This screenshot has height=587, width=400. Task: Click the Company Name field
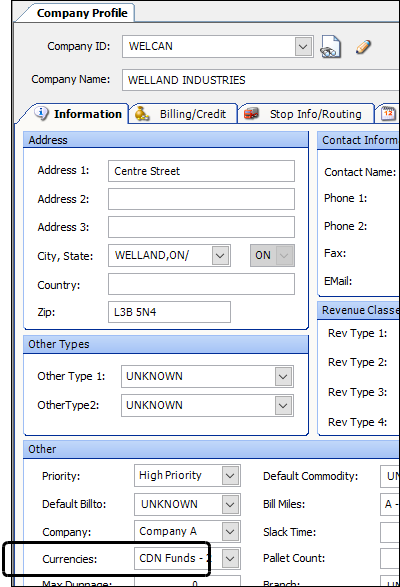pos(261,80)
